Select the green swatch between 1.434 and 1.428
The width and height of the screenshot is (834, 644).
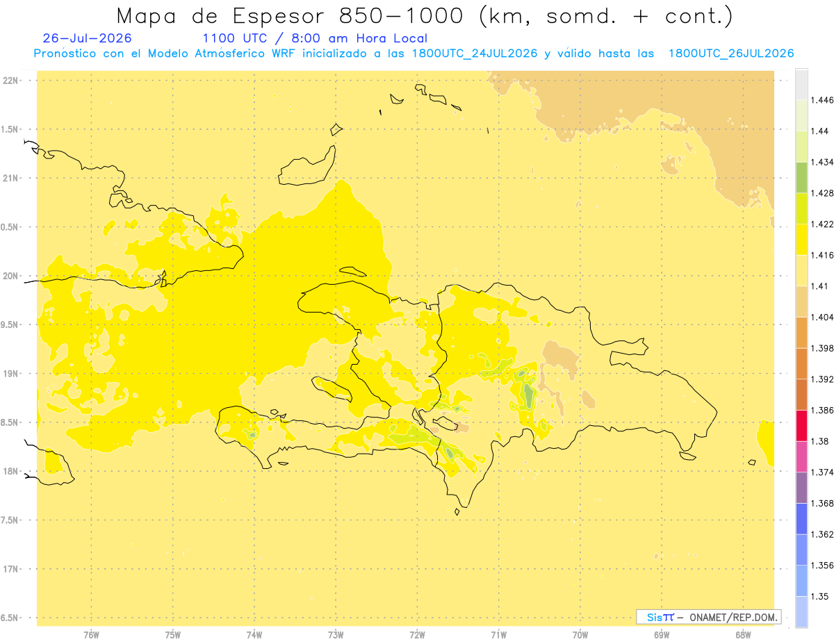(801, 177)
